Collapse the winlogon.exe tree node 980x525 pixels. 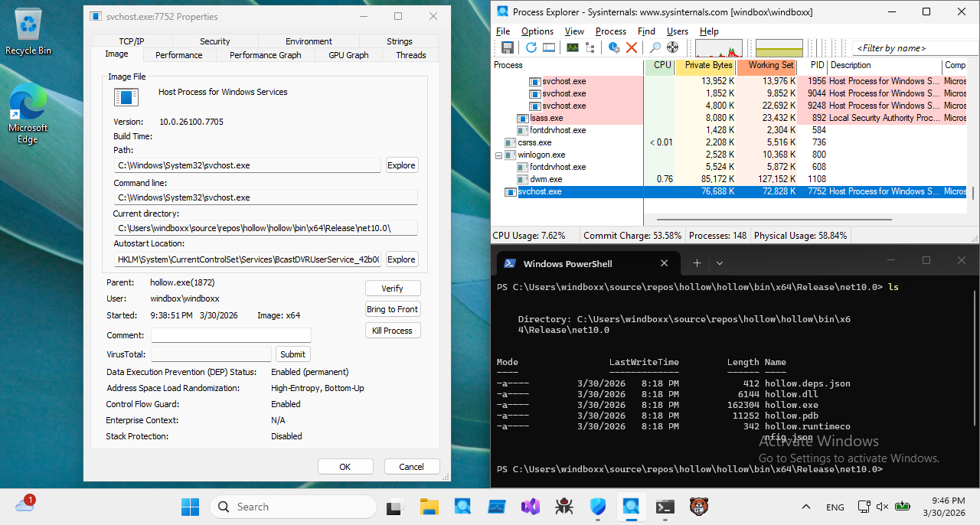(x=499, y=155)
